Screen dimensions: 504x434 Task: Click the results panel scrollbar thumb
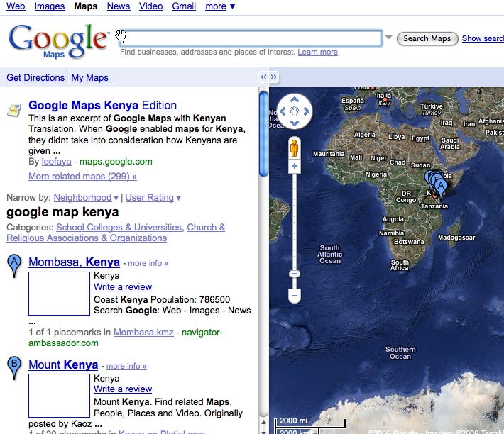click(263, 134)
